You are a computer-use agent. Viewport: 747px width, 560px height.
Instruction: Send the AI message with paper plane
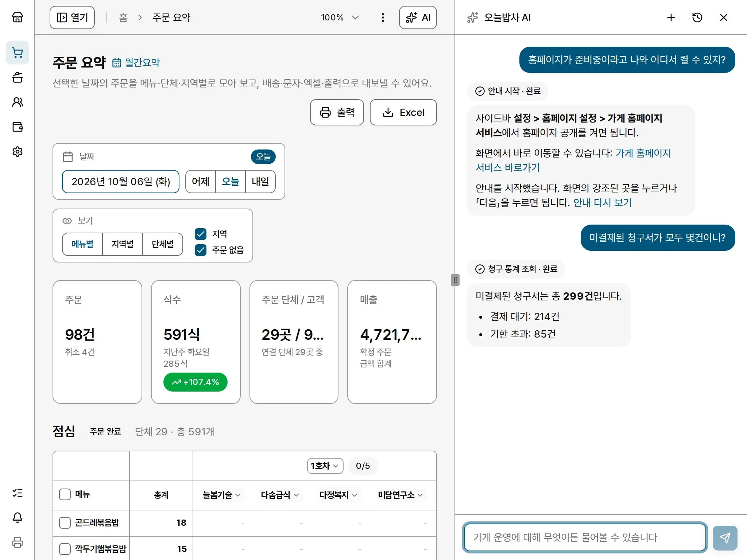tap(725, 538)
